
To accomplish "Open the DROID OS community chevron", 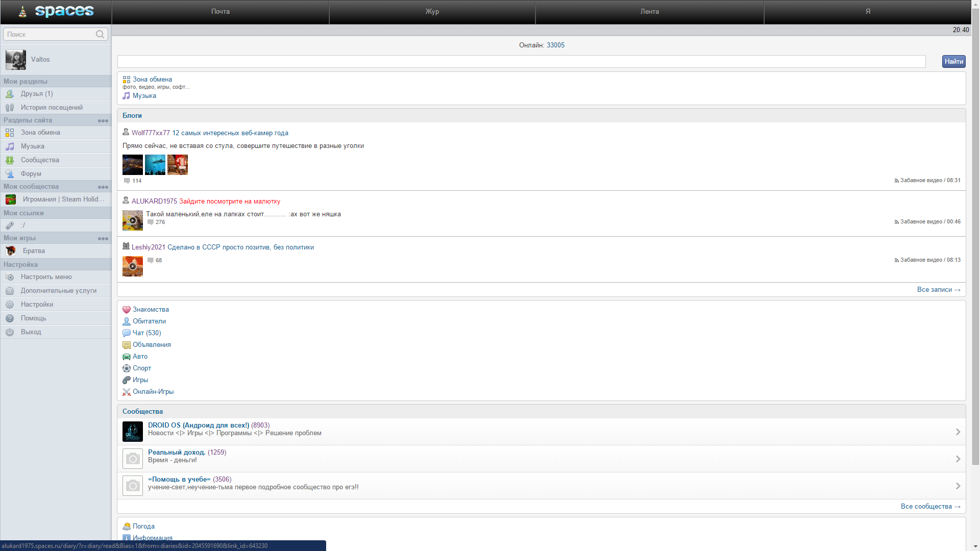I will point(958,432).
